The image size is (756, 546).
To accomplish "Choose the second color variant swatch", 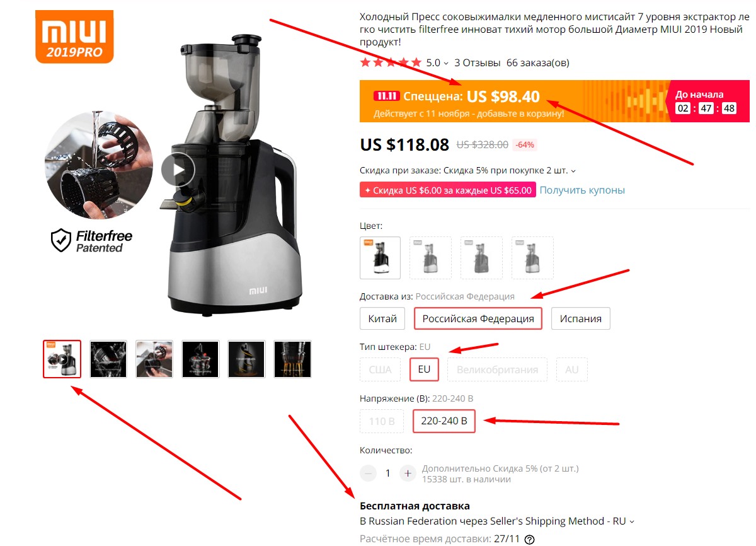I will click(430, 257).
